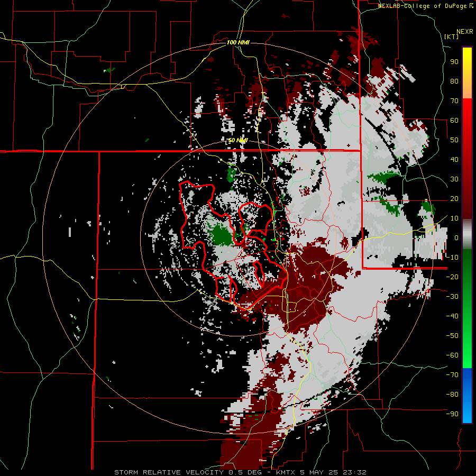Select the -20 label on velocity scale

(452, 277)
